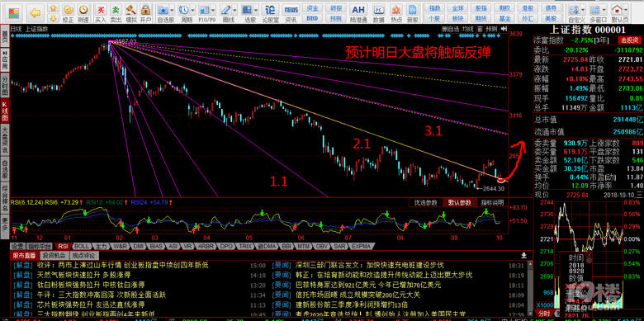
Task: Toggle the 均线 (moving average) chart option
Action: 468,29
